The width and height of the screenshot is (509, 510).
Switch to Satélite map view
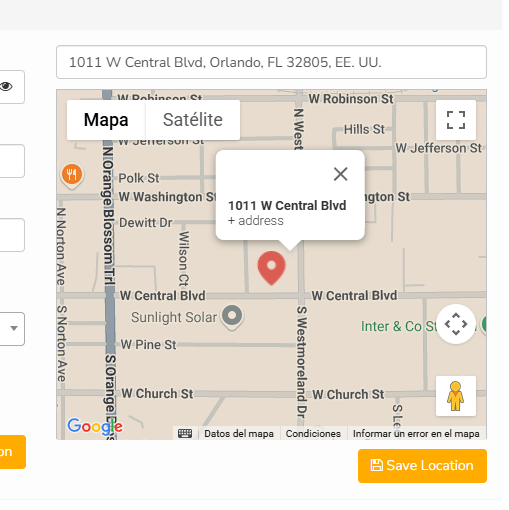[193, 120]
